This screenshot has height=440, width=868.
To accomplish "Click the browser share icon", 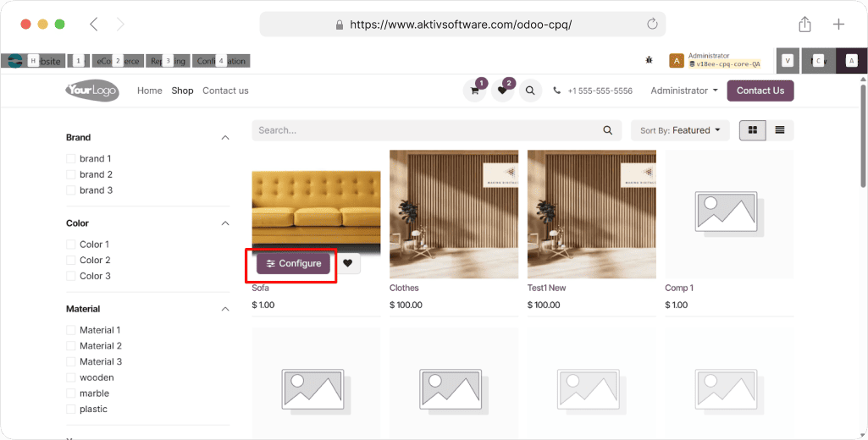I will point(804,25).
